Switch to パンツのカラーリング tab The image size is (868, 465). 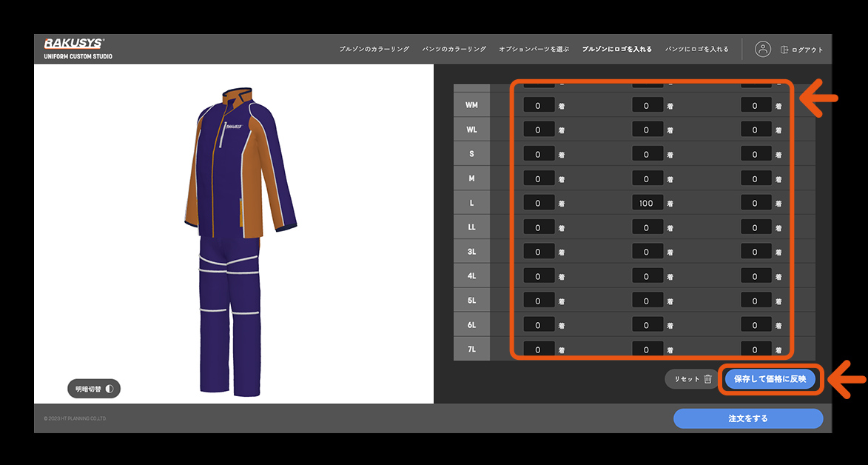pos(454,49)
